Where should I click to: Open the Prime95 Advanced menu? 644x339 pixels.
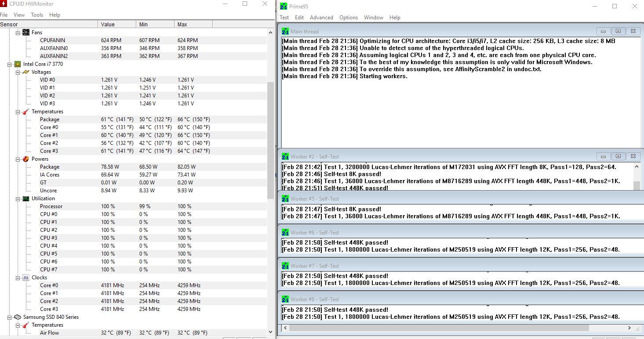pyautogui.click(x=321, y=18)
